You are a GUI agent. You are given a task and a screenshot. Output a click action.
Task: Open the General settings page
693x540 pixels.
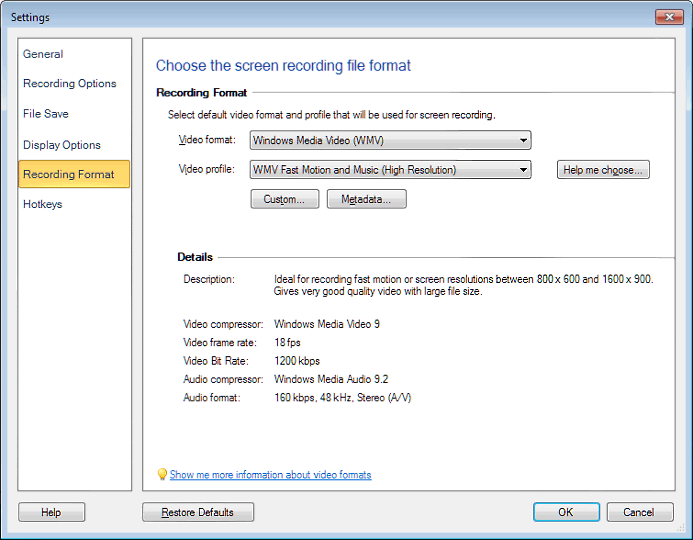coord(43,54)
